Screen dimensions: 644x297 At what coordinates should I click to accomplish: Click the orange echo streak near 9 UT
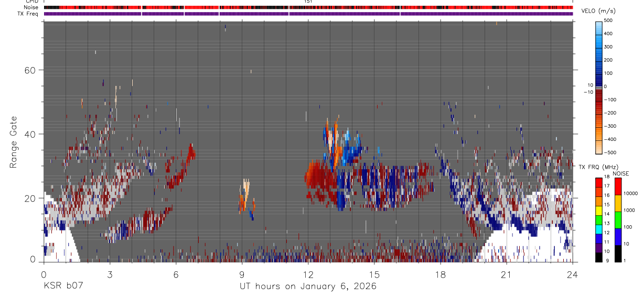[x=245, y=195]
